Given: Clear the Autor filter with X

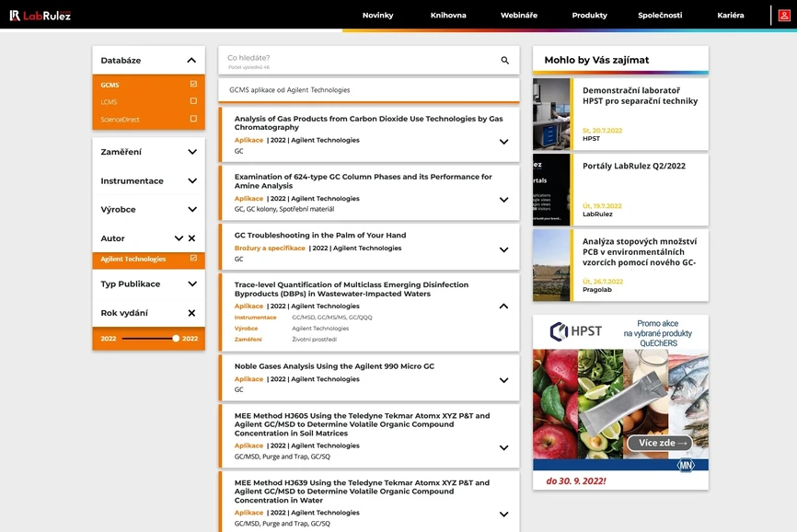Looking at the screenshot, I should (191, 238).
